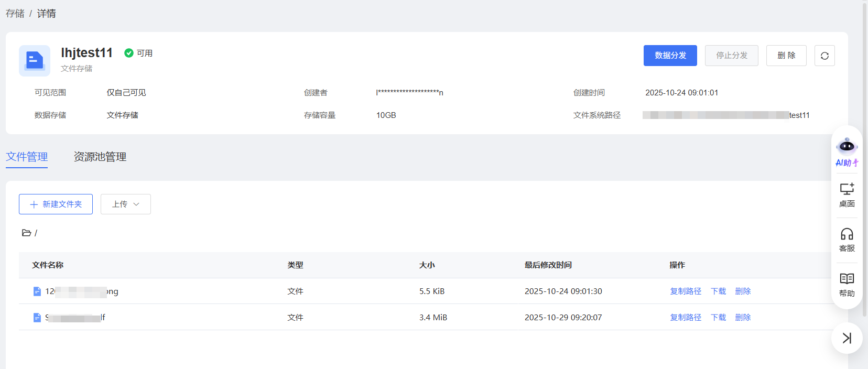Download the 3.4 MiB file
Viewport: 868px width, 369px height.
[x=718, y=318]
